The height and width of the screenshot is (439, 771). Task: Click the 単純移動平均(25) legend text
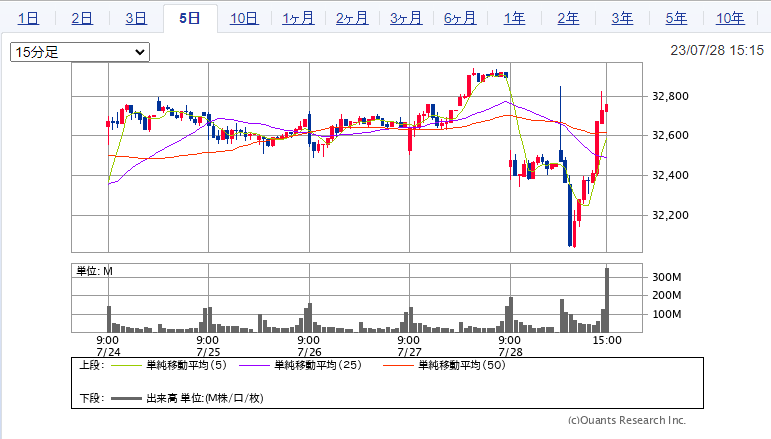coord(318,365)
